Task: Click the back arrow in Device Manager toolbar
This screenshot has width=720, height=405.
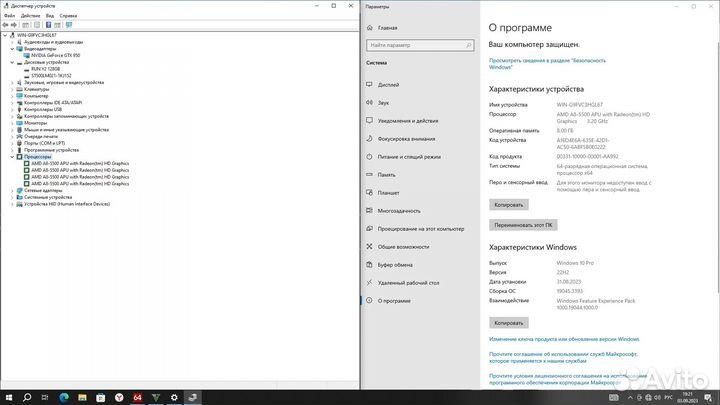Action: [6, 25]
